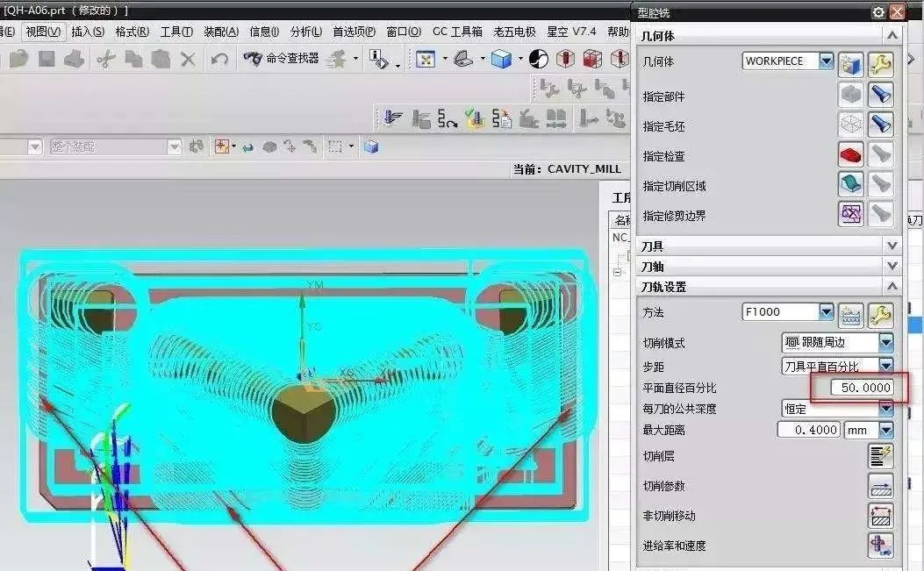Image resolution: width=924 pixels, height=571 pixels.
Task: Open the 分析(L) Analysis menu
Action: [x=306, y=32]
